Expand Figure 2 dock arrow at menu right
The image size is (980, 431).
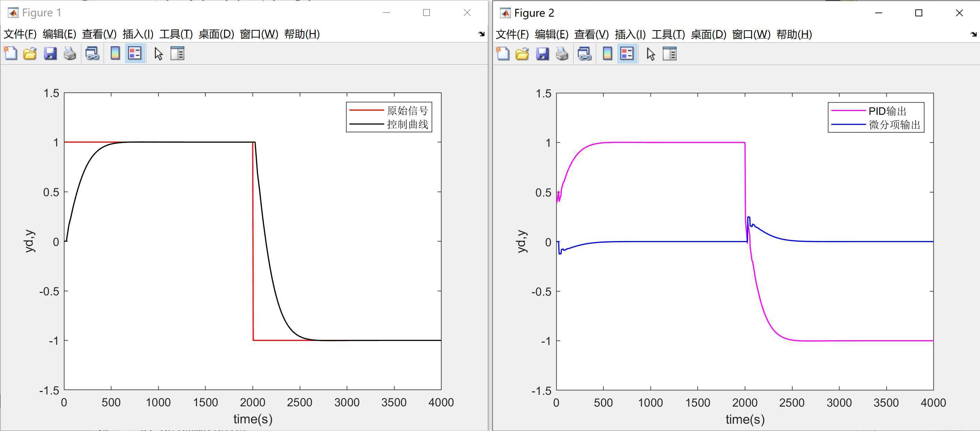coord(973,34)
